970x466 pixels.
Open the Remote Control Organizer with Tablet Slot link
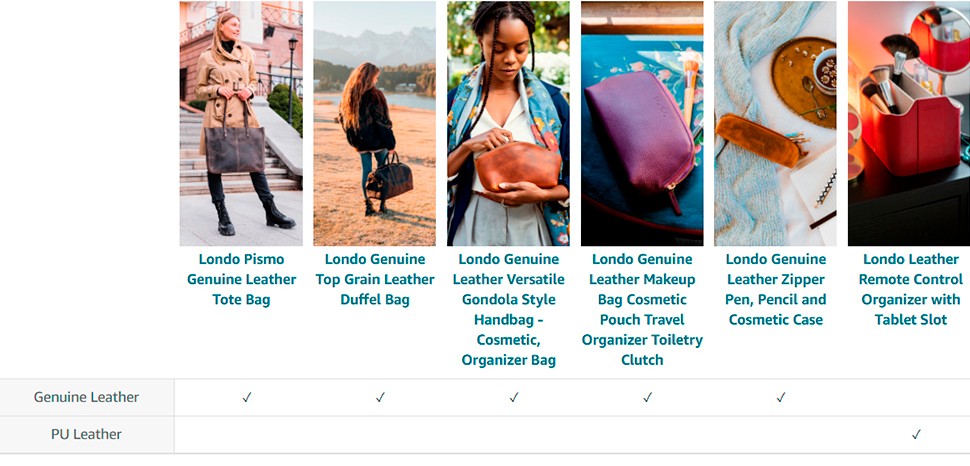point(911,290)
